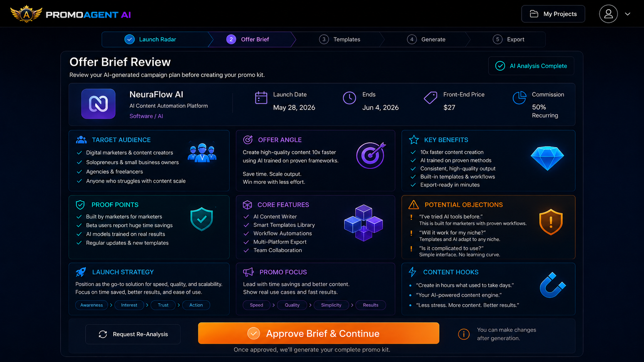Click the Interest stage pill
Image resolution: width=644 pixels, height=362 pixels.
click(x=129, y=305)
